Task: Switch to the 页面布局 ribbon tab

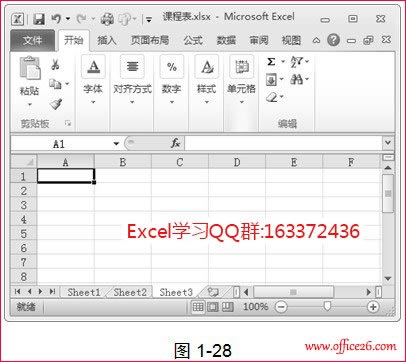Action: 150,40
